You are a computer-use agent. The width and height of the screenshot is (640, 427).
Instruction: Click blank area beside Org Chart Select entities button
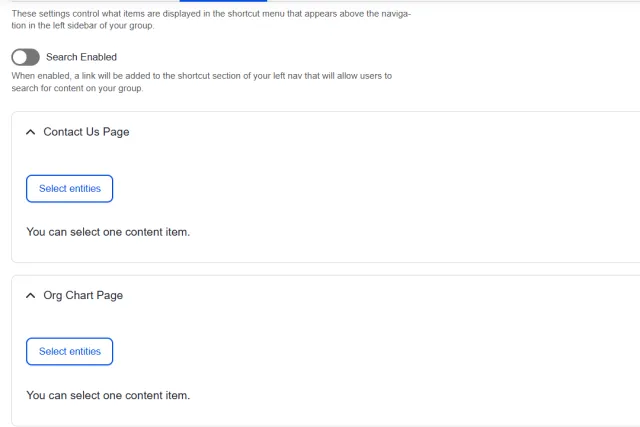[350, 352]
